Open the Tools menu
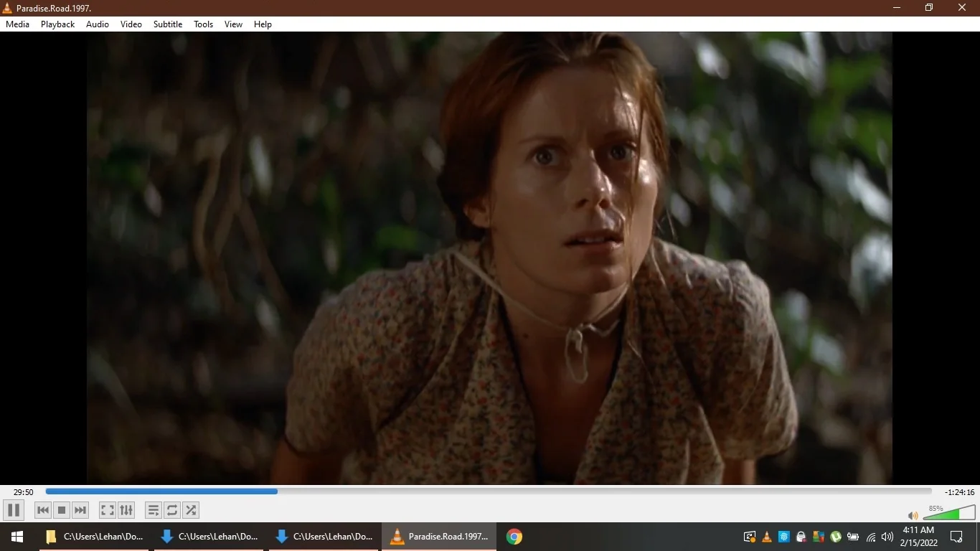The image size is (980, 551). click(x=204, y=24)
